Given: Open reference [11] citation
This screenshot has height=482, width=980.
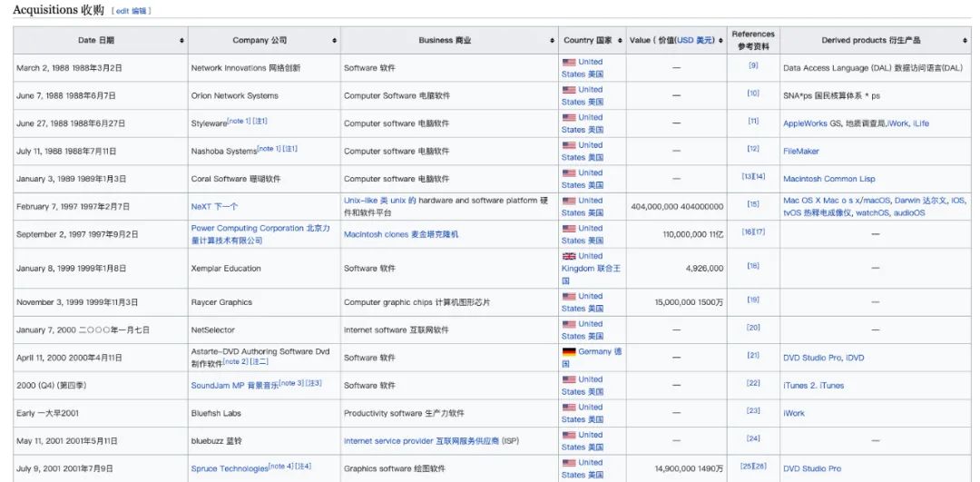Looking at the screenshot, I should [x=753, y=121].
